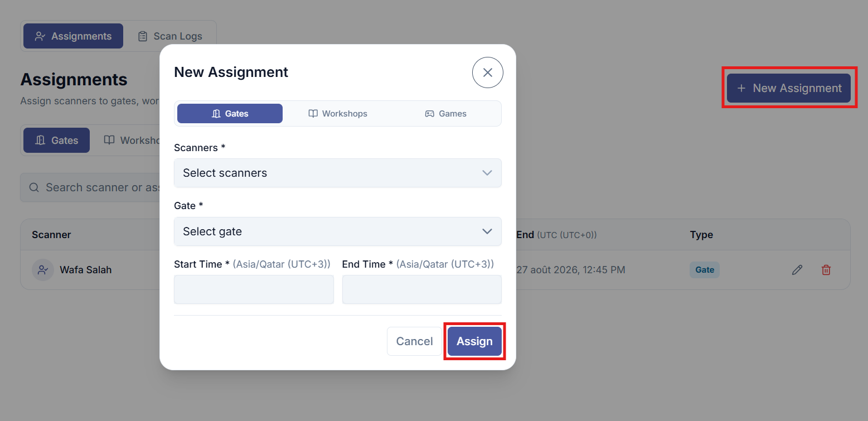The image size is (868, 421).
Task: Delete Wafa Salah assignment with trash icon
Action: click(x=826, y=270)
